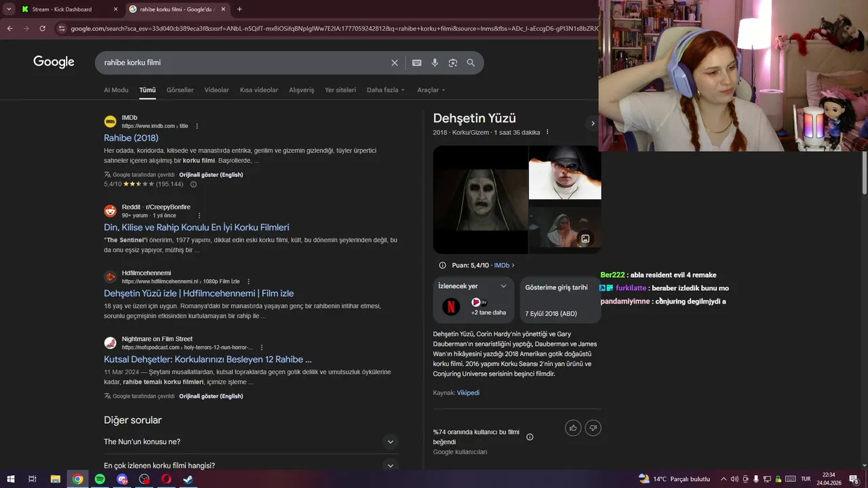
Task: Switch to Görseller results tab
Action: (180, 90)
